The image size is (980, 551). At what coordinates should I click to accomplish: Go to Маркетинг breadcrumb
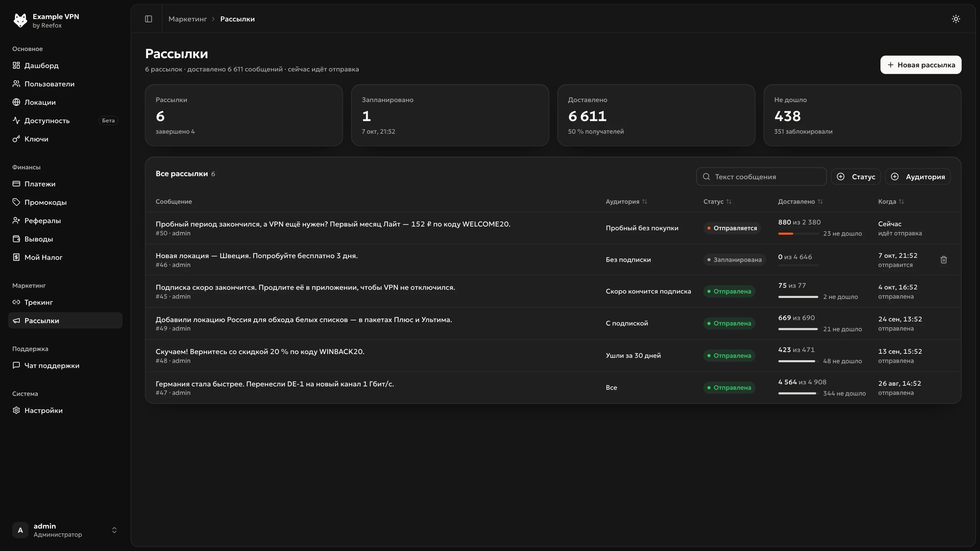click(187, 19)
